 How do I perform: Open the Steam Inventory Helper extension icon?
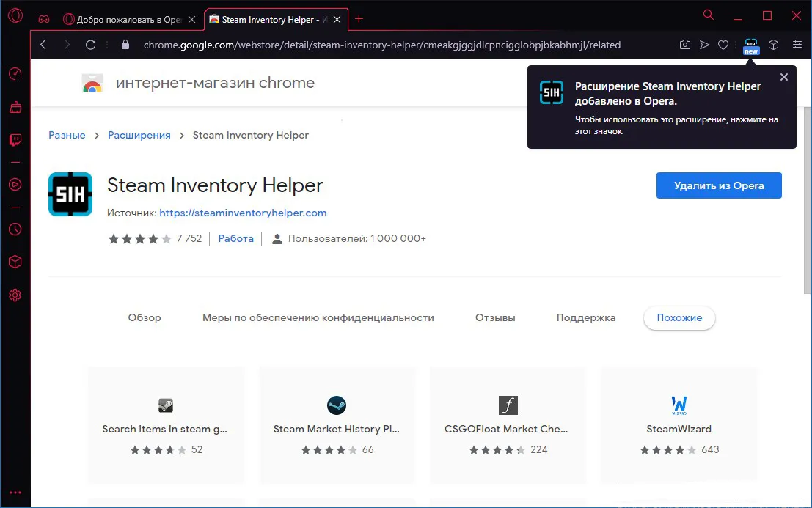coord(751,45)
